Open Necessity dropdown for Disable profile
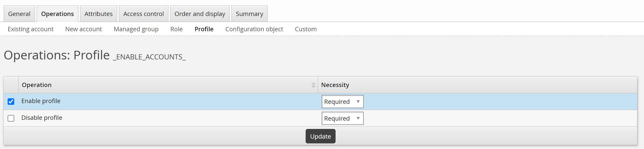The width and height of the screenshot is (644, 149). [x=342, y=118]
